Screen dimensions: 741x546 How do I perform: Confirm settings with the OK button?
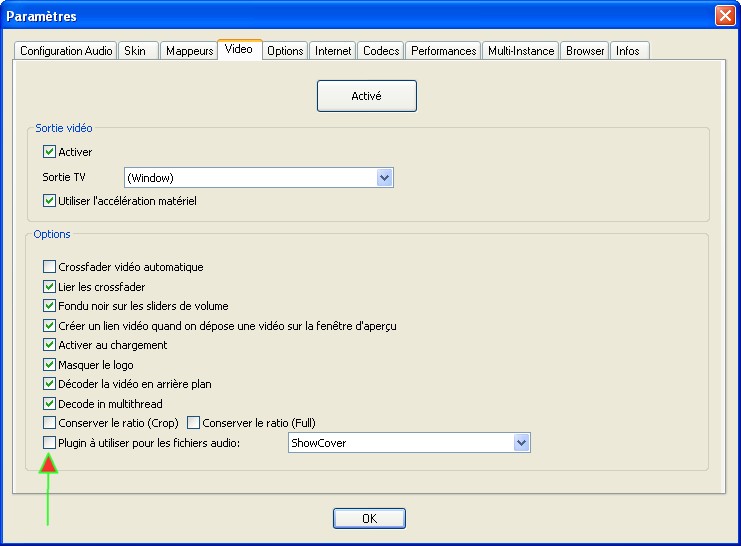[x=369, y=519]
